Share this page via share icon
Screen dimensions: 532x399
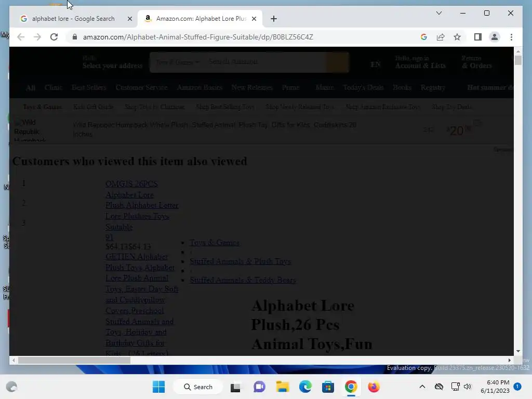(441, 37)
